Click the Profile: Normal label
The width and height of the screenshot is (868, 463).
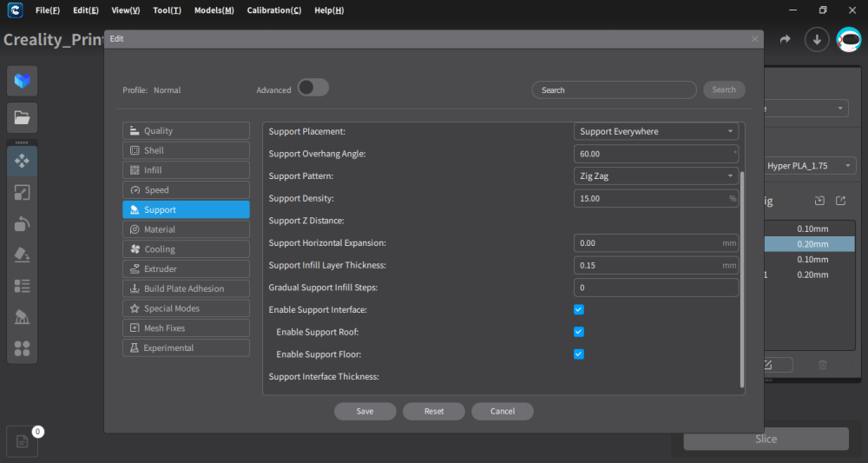(152, 89)
